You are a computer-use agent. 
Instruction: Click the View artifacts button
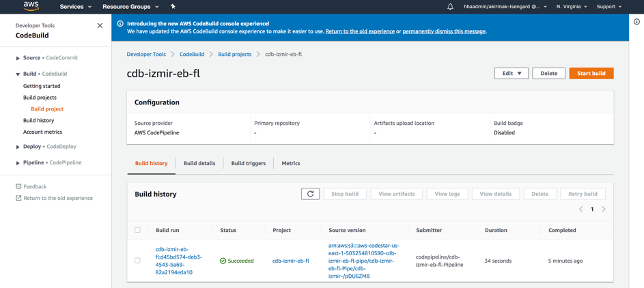click(397, 194)
